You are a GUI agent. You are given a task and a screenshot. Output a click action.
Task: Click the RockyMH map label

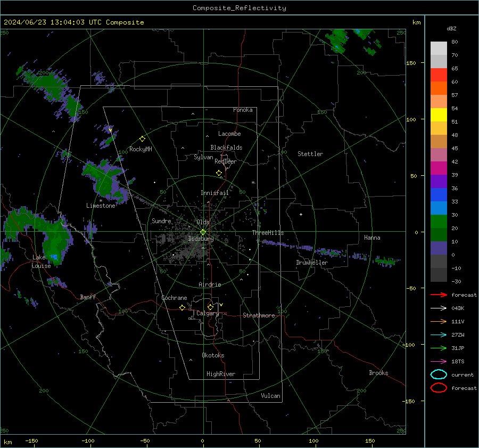(x=141, y=149)
